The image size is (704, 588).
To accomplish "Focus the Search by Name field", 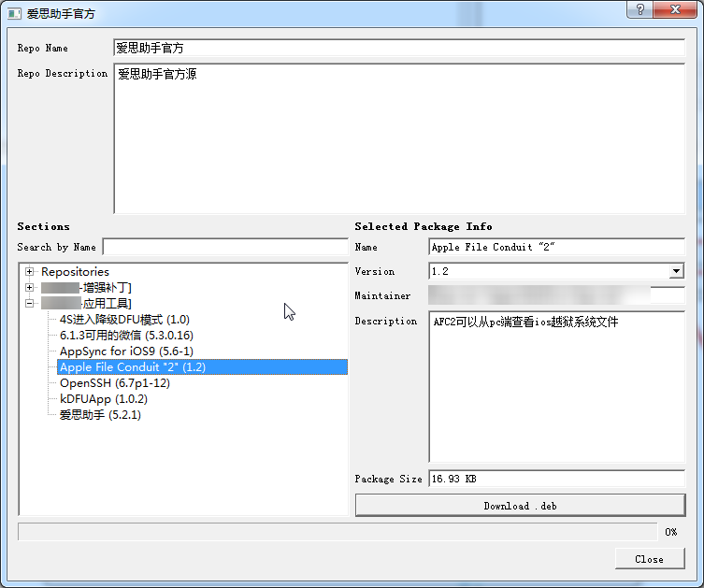I will 225,247.
